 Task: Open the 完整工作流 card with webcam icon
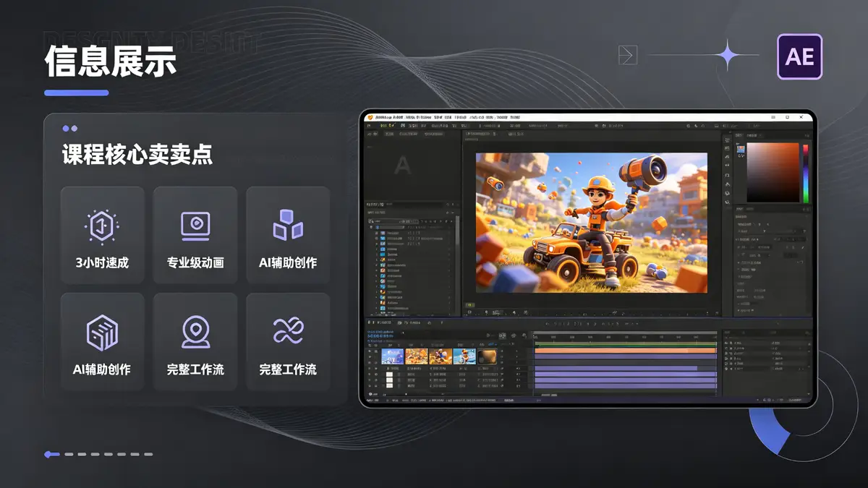click(195, 342)
